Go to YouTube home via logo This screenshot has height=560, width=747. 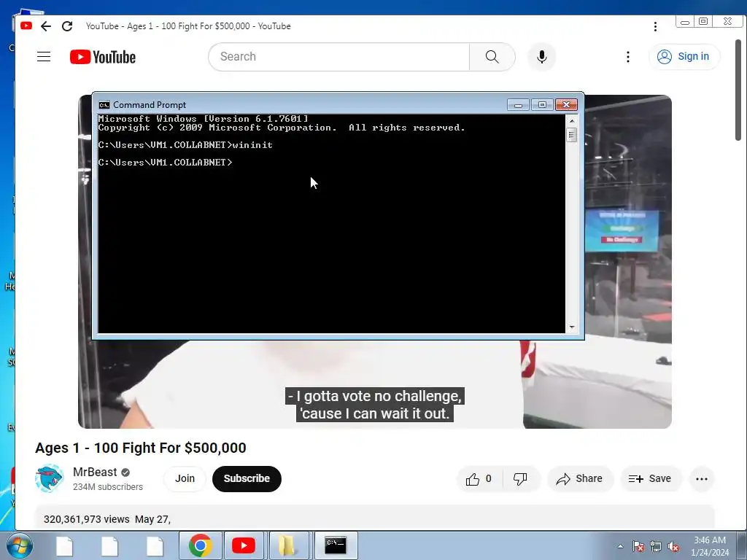click(103, 57)
